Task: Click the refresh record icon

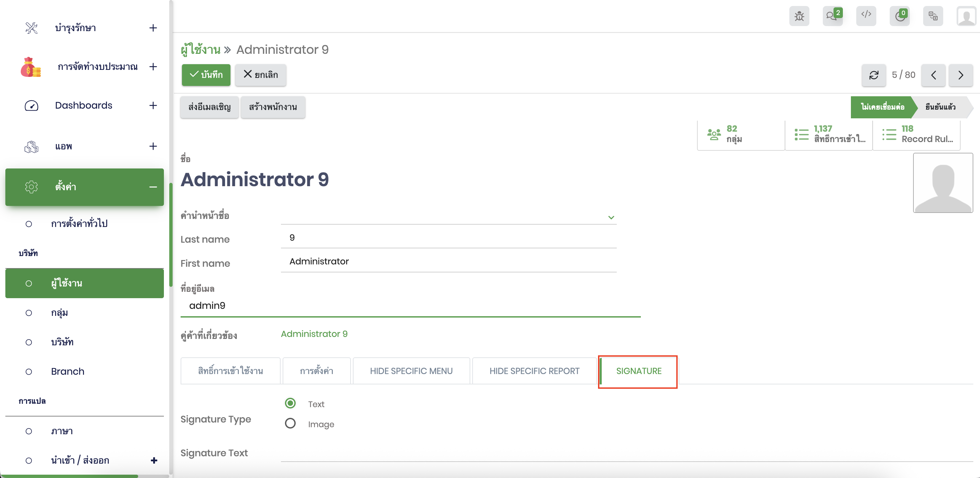Action: pyautogui.click(x=874, y=75)
